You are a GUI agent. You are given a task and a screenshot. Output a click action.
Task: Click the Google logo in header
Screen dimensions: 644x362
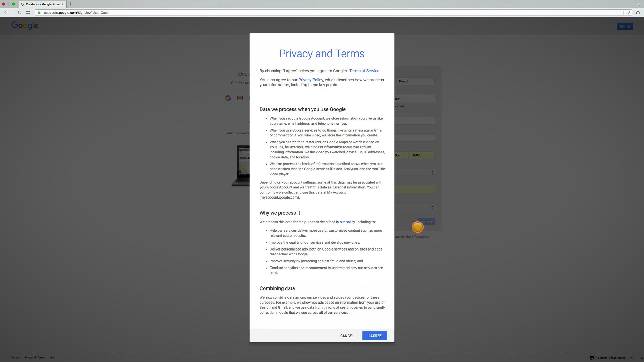(25, 25)
